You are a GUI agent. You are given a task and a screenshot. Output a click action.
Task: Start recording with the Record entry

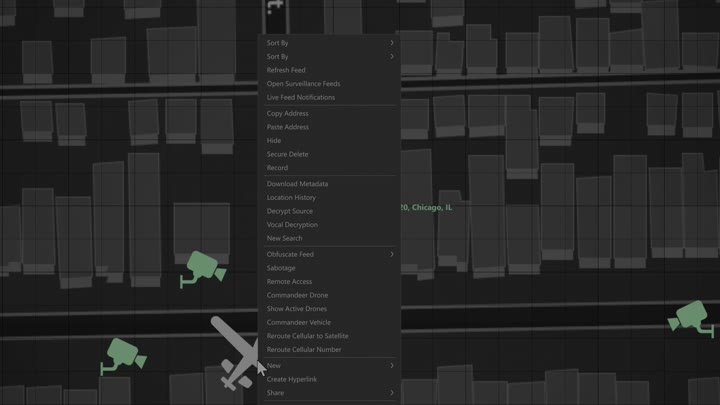[x=277, y=168]
